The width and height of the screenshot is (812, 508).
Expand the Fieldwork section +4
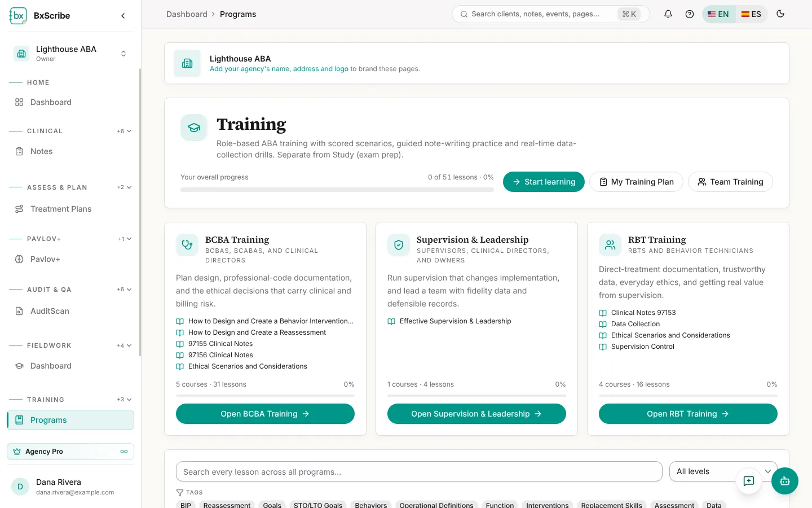pos(125,345)
